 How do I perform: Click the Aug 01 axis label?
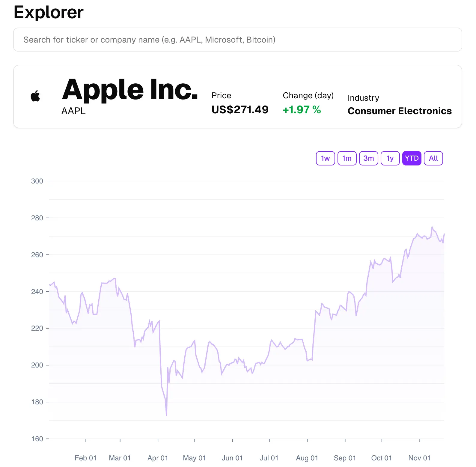point(307,458)
